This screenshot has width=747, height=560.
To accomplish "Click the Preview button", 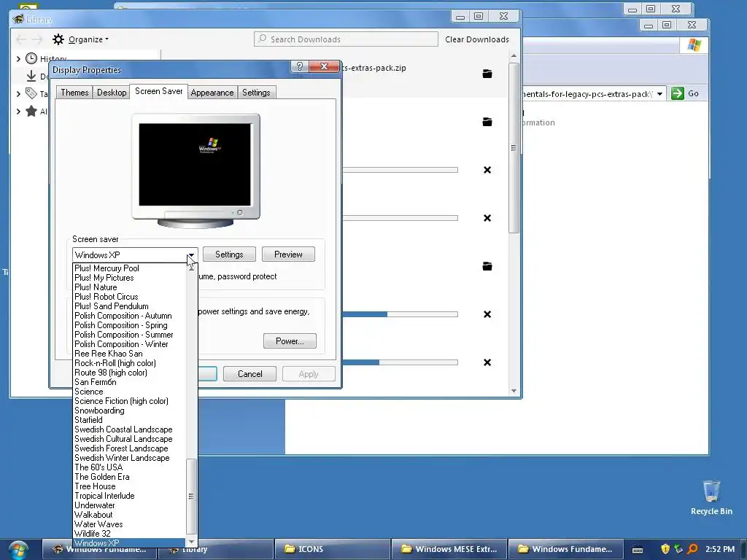I will point(288,254).
